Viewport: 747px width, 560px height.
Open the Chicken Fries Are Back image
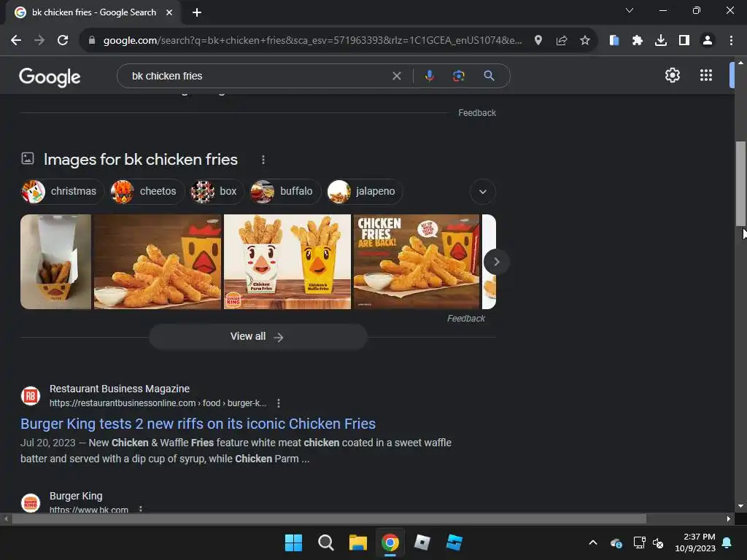pos(417,262)
